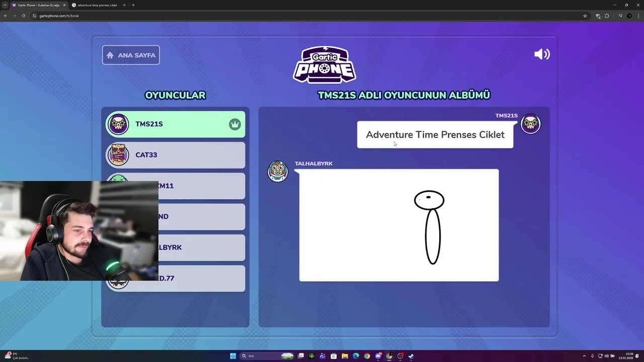Reload the current page
Image resolution: width=644 pixels, height=362 pixels.
click(x=23, y=16)
